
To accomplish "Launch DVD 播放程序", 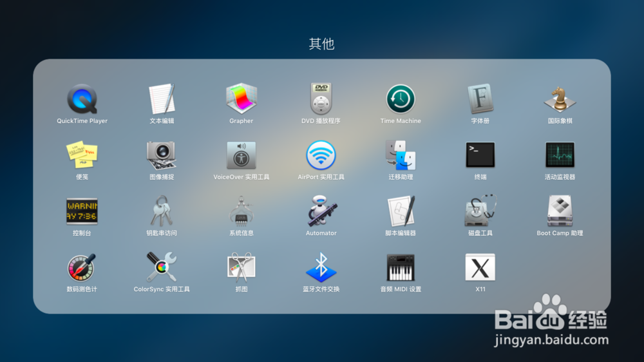I will 321,99.
